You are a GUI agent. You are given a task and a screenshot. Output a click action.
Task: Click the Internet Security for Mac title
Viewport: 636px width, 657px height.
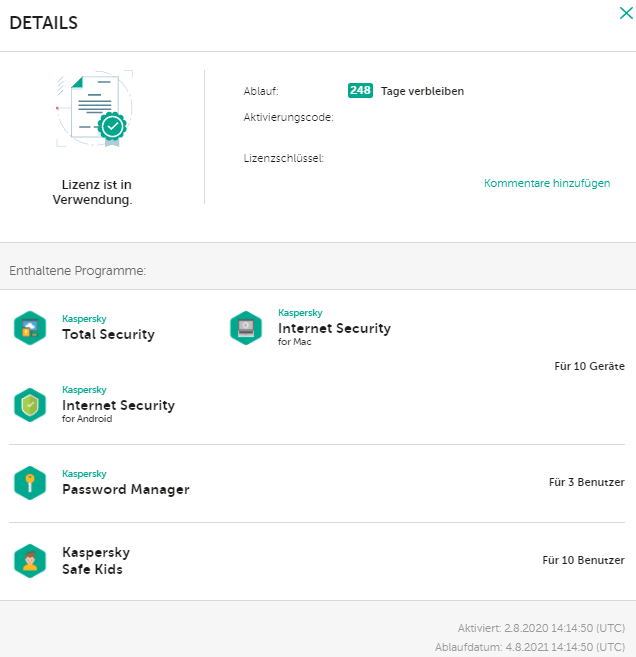(x=334, y=328)
